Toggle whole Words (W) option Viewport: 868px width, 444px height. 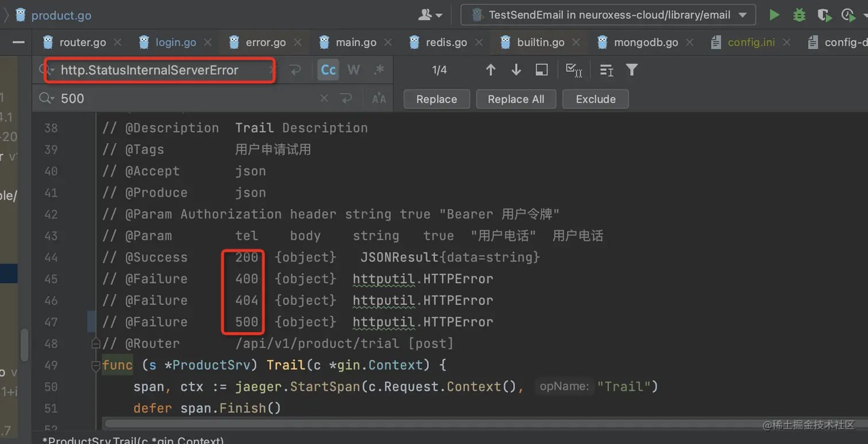click(x=354, y=70)
